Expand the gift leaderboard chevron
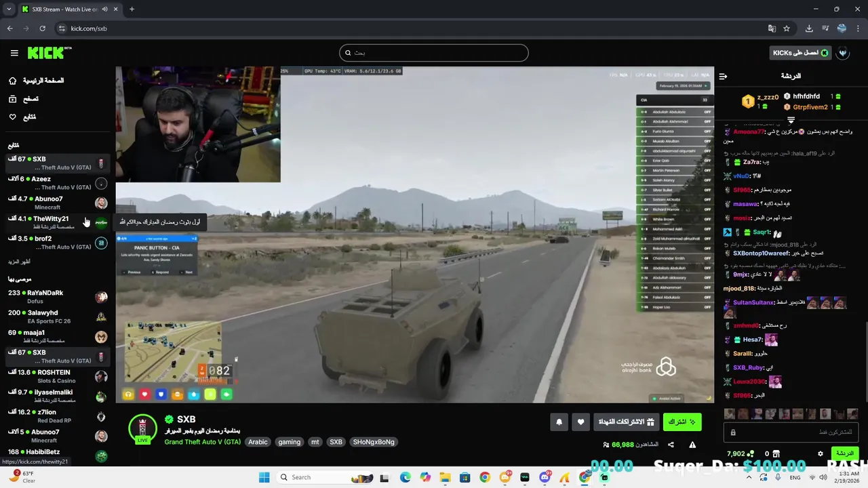 pyautogui.click(x=791, y=120)
